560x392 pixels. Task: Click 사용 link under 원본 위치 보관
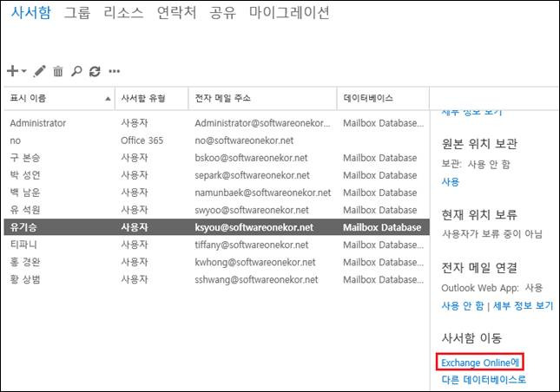(x=451, y=182)
